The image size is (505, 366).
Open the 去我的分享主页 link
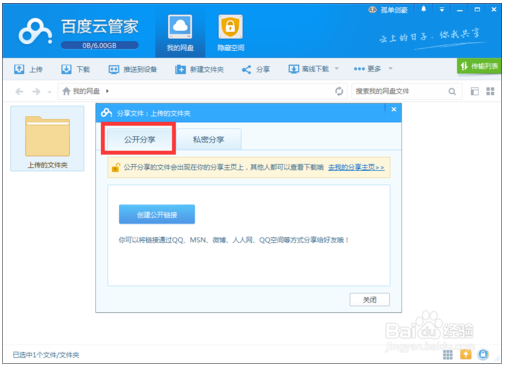click(356, 167)
